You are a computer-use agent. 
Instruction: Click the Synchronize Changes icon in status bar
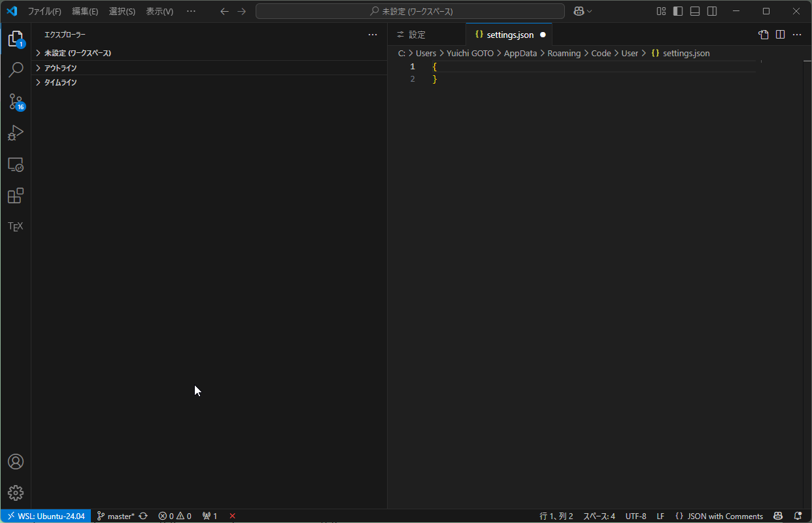pos(143,516)
